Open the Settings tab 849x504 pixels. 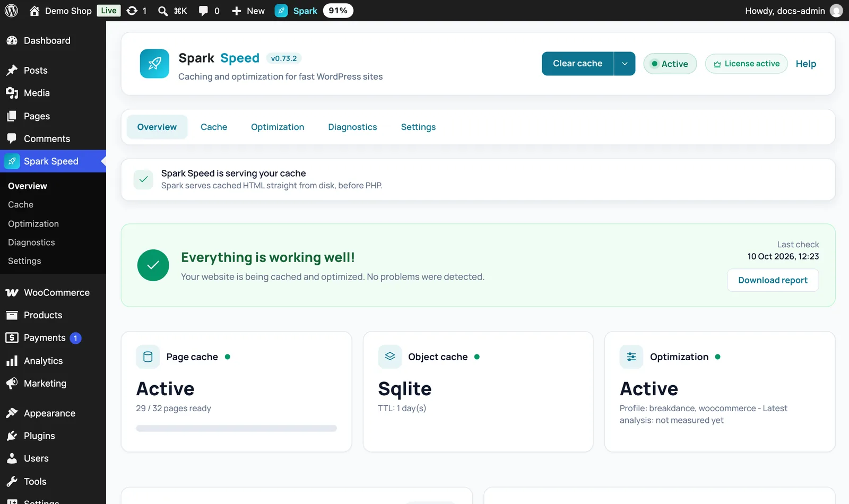coord(418,127)
